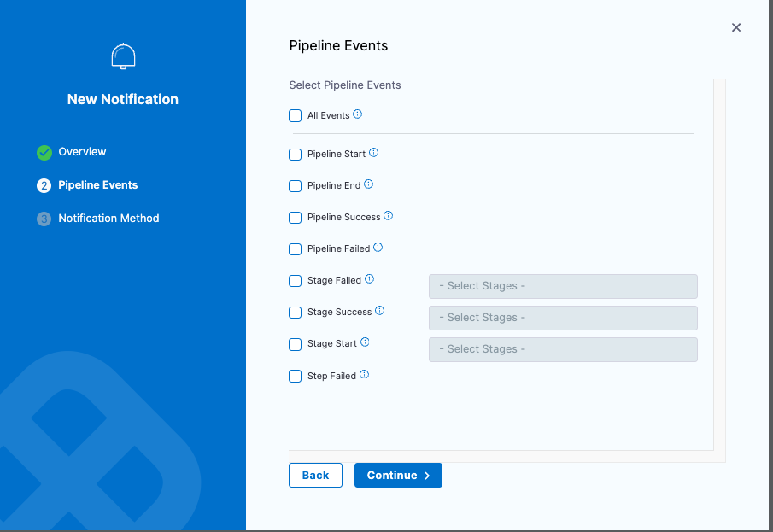
Task: Toggle the Step Failed checkbox
Action: tap(296, 376)
